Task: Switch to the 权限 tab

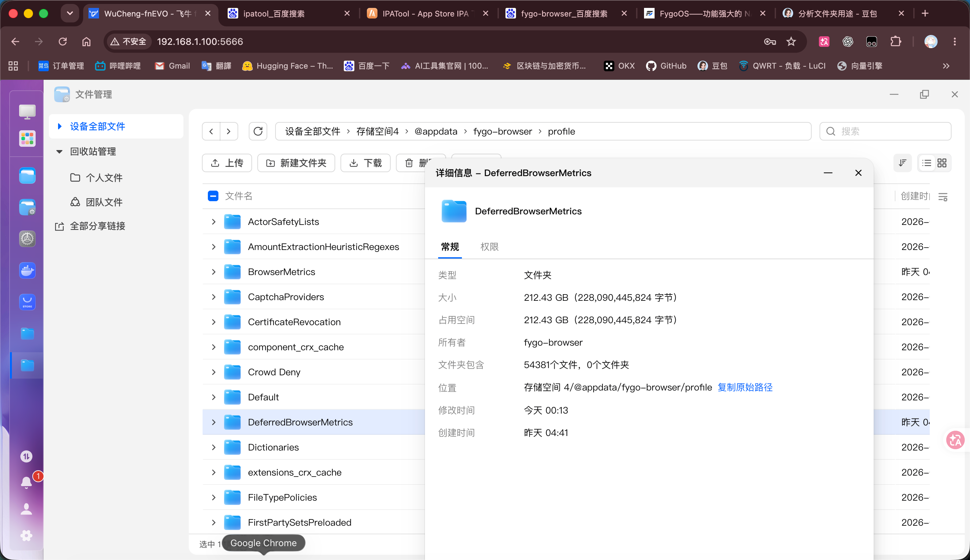Action: click(489, 247)
